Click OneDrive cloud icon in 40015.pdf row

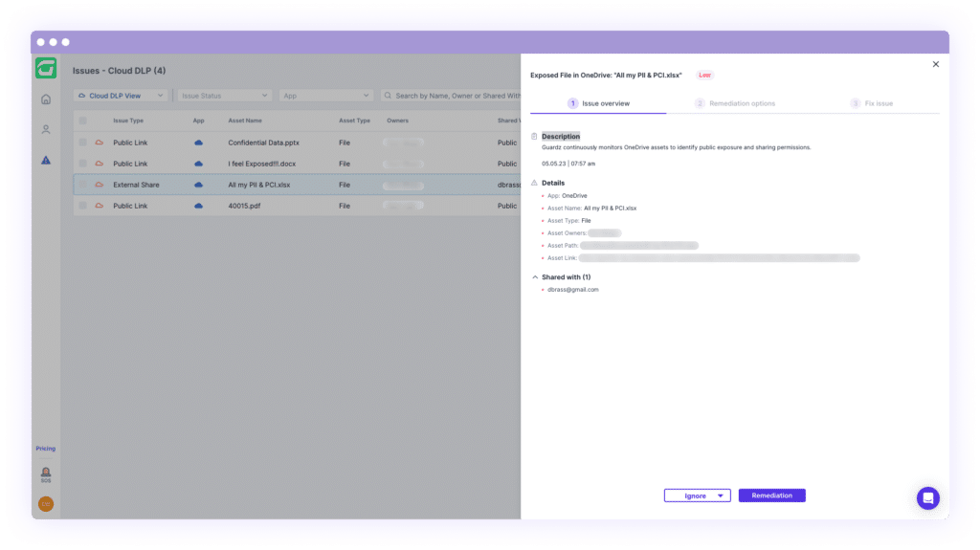click(x=198, y=206)
